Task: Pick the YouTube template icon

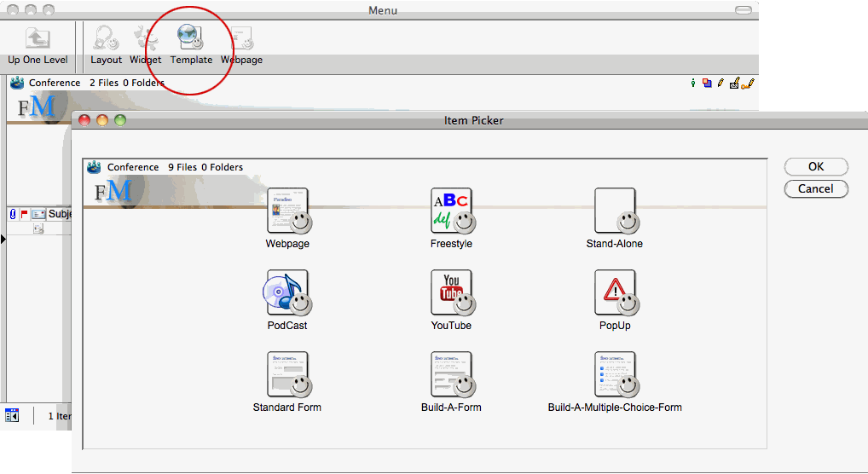Action: click(x=451, y=293)
